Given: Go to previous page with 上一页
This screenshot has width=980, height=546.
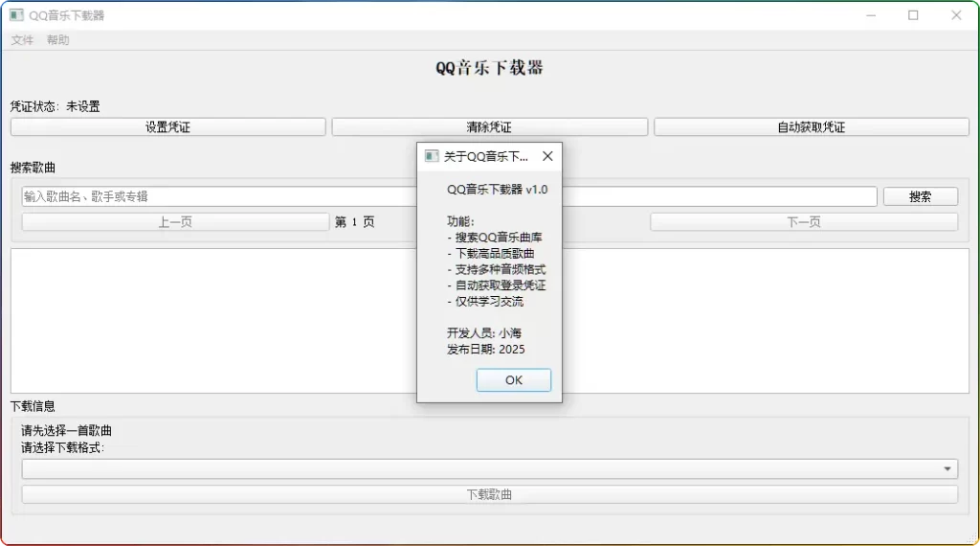Looking at the screenshot, I should (x=175, y=222).
